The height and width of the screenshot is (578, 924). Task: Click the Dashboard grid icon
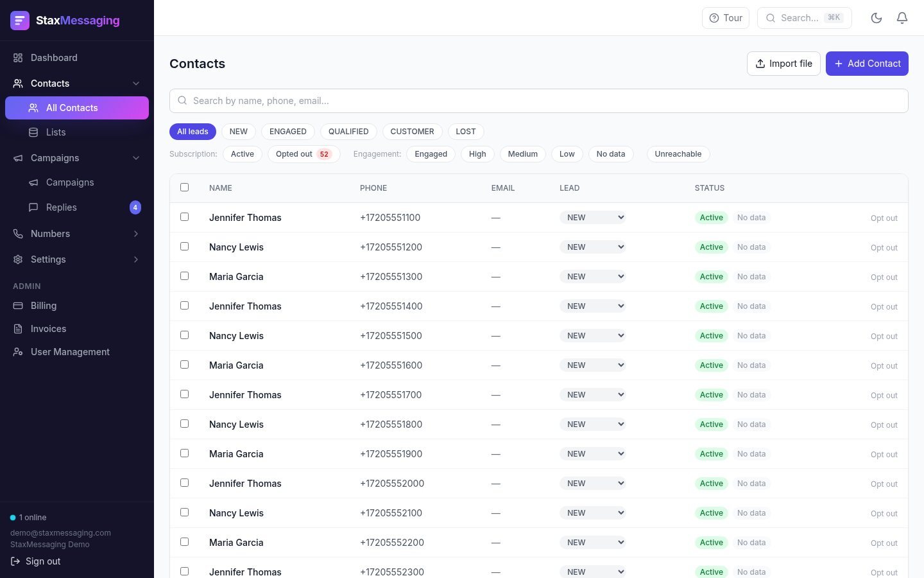[18, 58]
